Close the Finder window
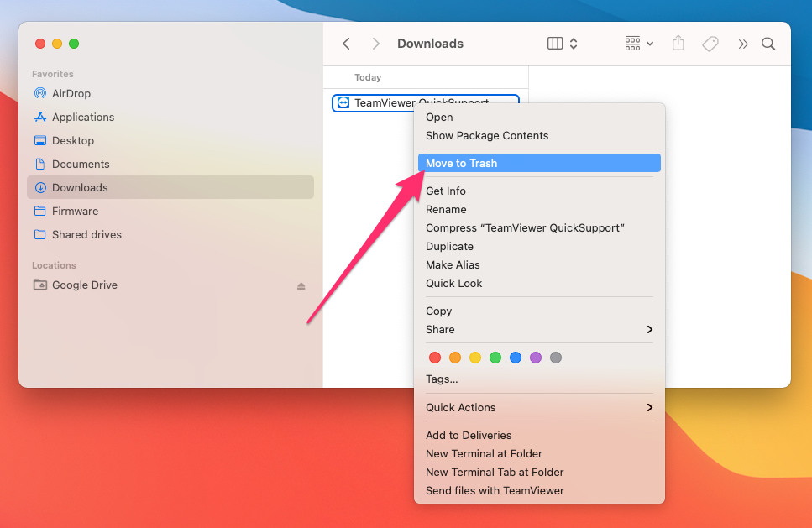The height and width of the screenshot is (528, 812). coord(40,44)
